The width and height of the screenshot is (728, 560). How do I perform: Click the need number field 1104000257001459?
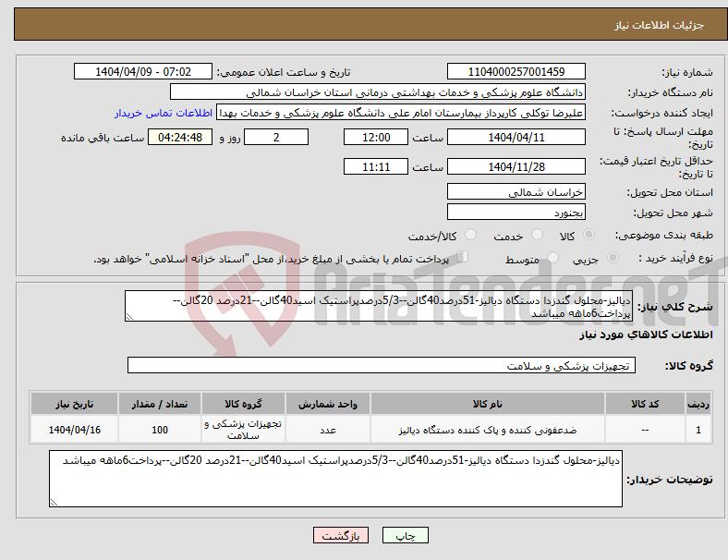(516, 71)
